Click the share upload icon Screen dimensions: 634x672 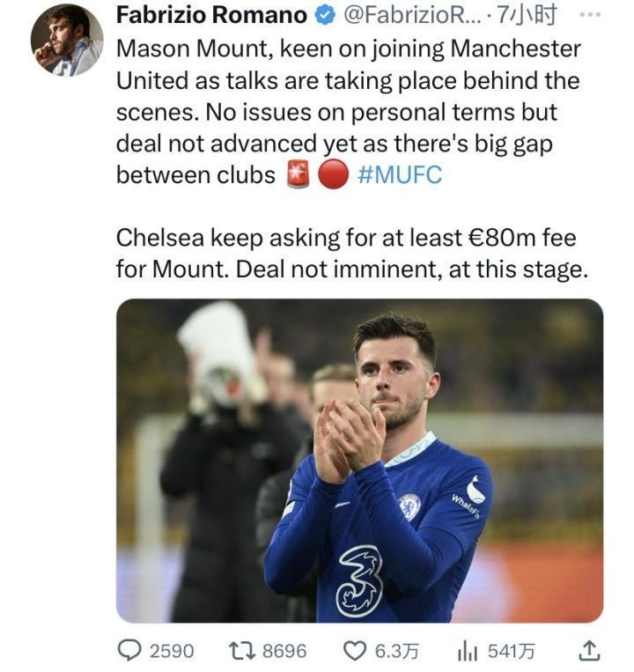[589, 651]
